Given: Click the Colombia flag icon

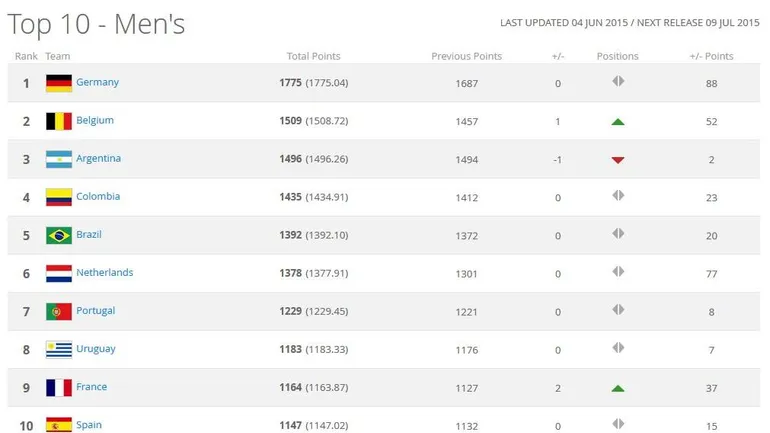Looking at the screenshot, I should [58, 197].
